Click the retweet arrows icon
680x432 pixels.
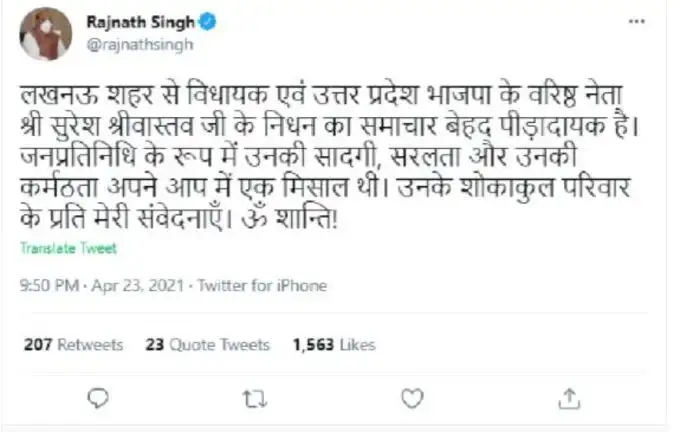254,399
